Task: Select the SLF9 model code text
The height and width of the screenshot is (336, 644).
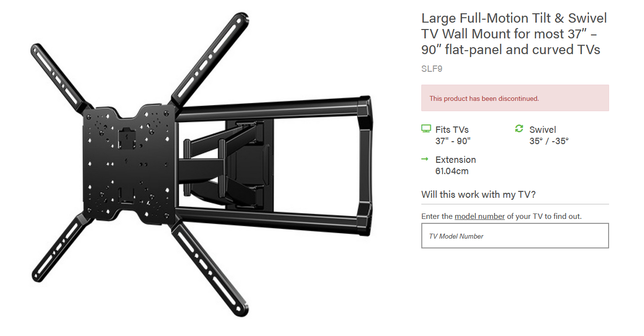Action: click(x=432, y=69)
